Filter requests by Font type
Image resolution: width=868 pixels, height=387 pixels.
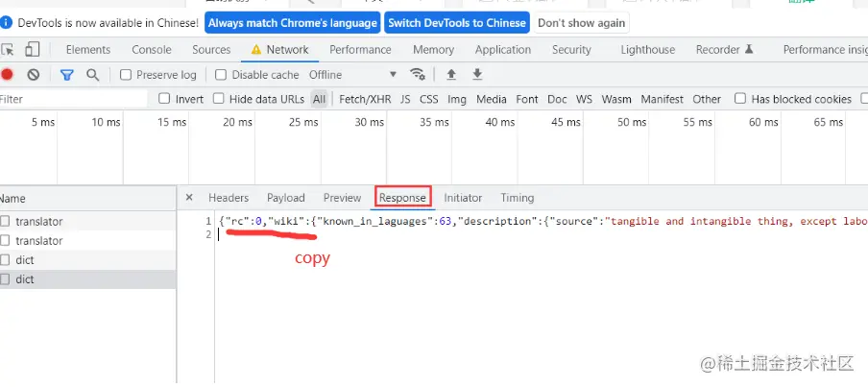526,99
